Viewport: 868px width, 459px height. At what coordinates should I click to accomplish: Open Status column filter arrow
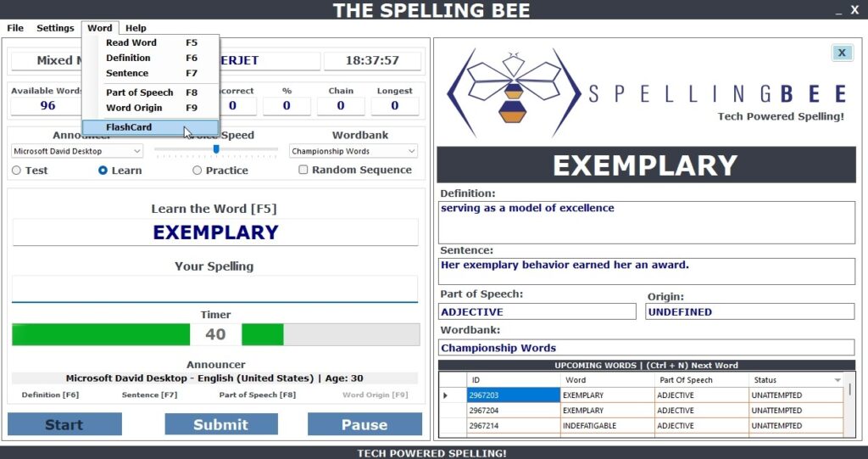click(837, 380)
